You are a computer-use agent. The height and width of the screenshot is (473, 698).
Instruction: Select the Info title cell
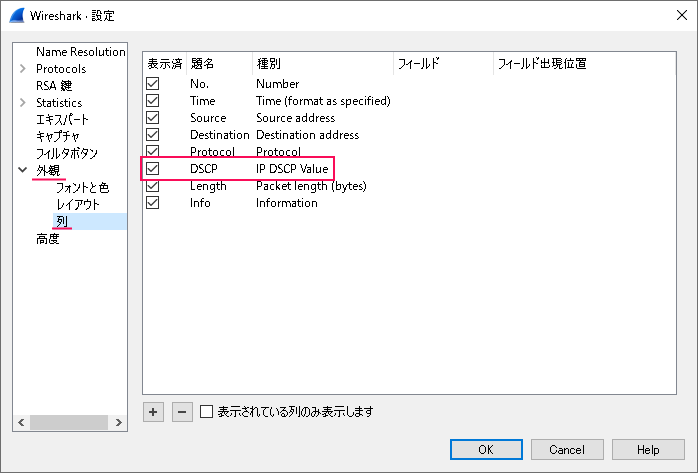click(200, 202)
